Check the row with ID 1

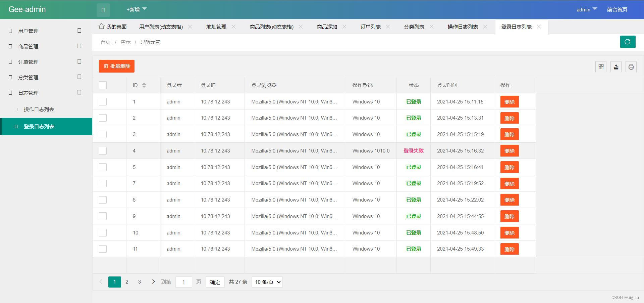[103, 102]
